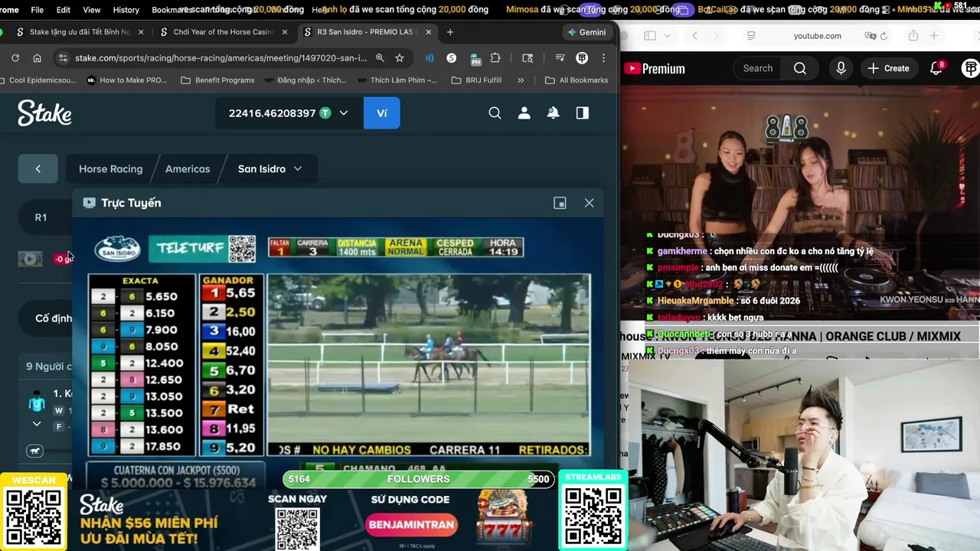This screenshot has width=980, height=551.
Task: Open new Chrome tab with plus
Action: (449, 32)
